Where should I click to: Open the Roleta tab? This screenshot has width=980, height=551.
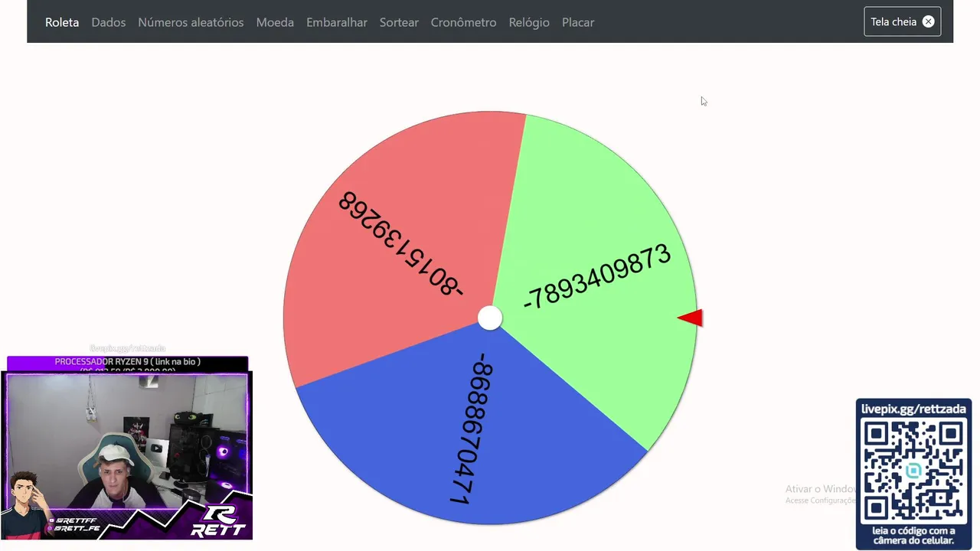pos(62,22)
